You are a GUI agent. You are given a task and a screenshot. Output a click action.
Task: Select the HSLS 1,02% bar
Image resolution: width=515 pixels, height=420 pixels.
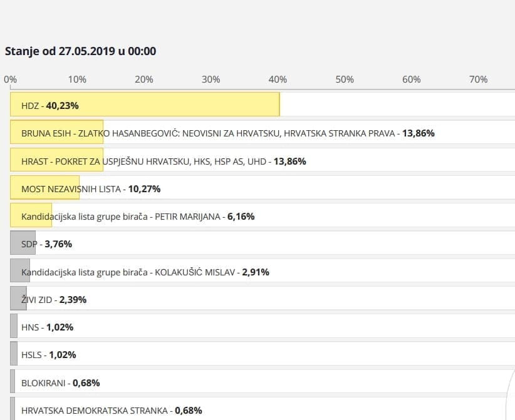14,354
